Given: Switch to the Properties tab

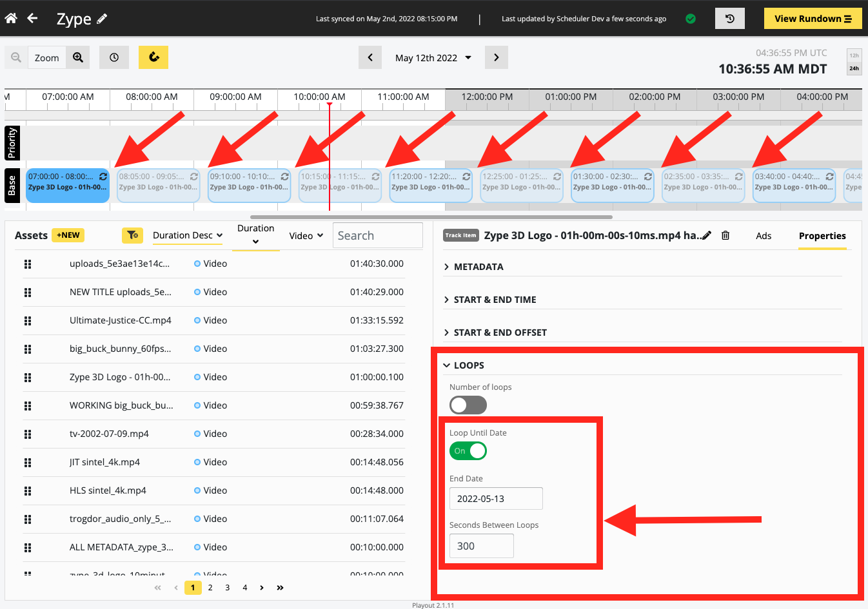Looking at the screenshot, I should (x=822, y=236).
